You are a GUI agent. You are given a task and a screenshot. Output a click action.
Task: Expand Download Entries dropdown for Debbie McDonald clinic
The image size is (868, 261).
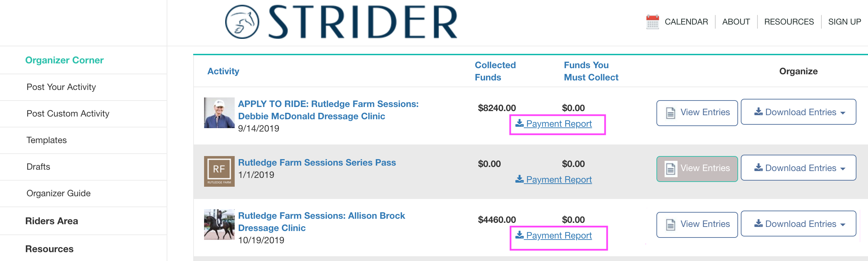(x=843, y=113)
